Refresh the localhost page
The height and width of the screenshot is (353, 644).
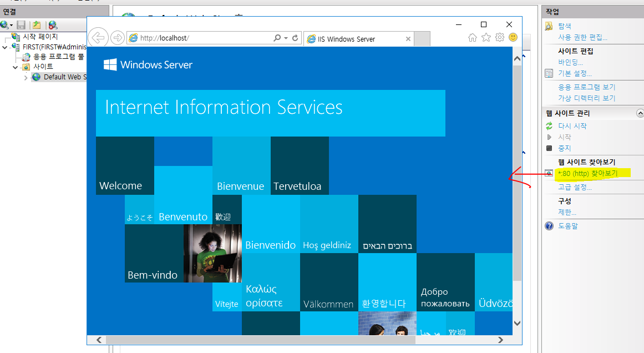pos(295,38)
